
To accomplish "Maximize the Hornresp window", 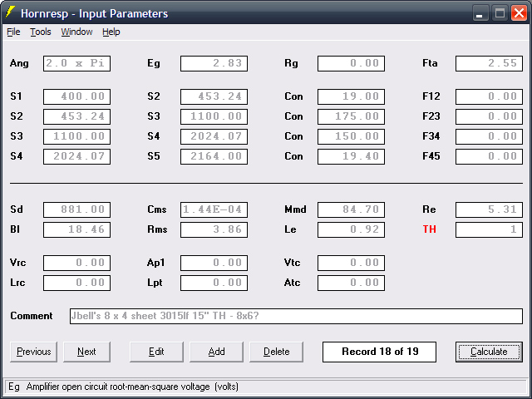I will 500,13.
